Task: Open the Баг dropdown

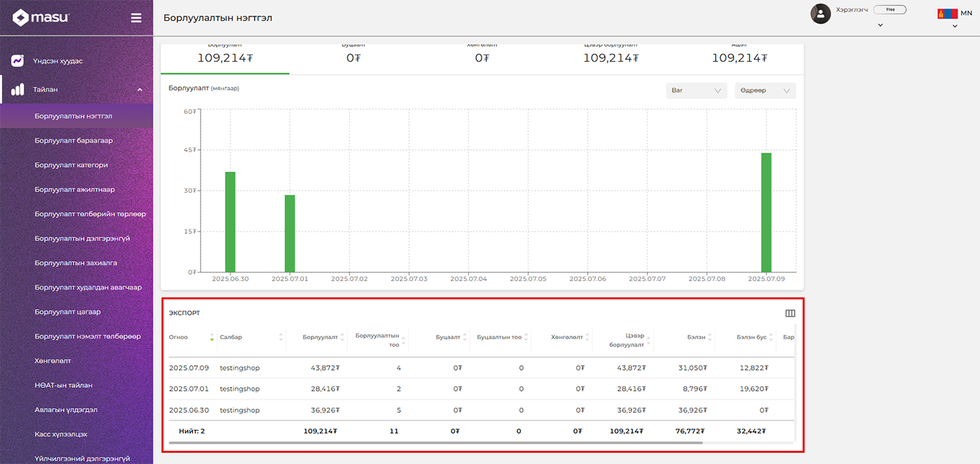Action: tap(696, 90)
